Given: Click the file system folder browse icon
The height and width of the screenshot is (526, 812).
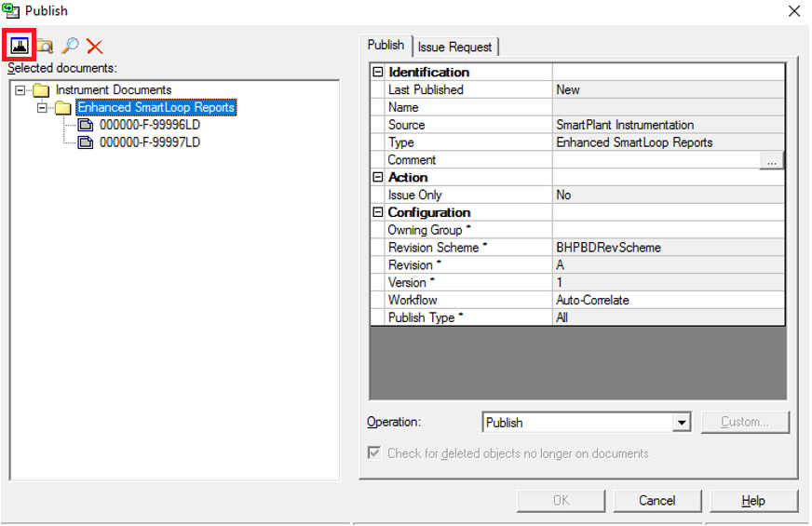Looking at the screenshot, I should tap(45, 46).
